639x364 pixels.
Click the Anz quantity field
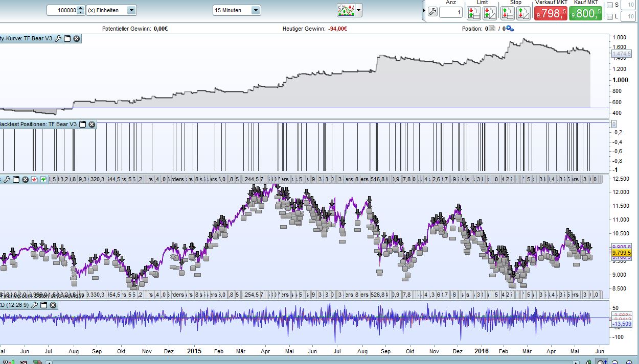pos(450,12)
